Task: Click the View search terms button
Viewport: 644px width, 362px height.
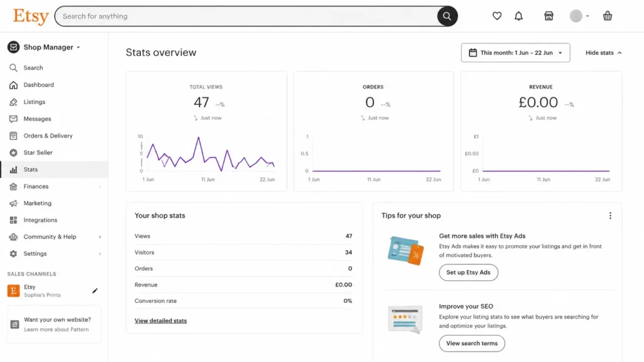Action: pyautogui.click(x=472, y=344)
